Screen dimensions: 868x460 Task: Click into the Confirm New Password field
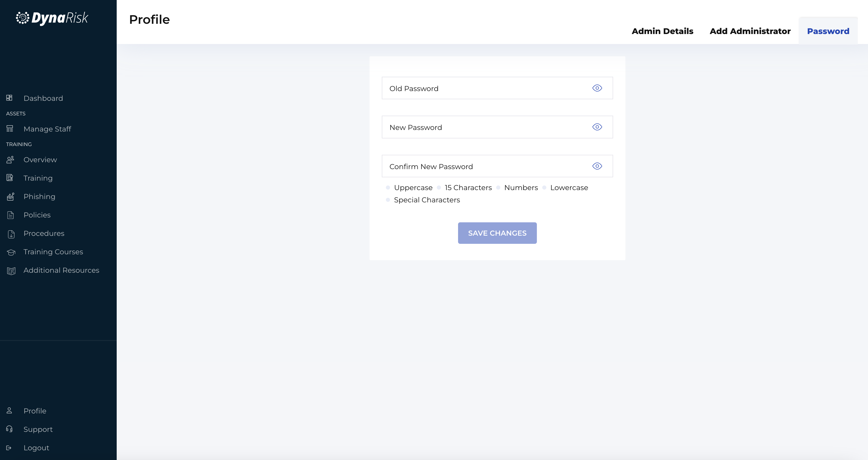(x=485, y=167)
